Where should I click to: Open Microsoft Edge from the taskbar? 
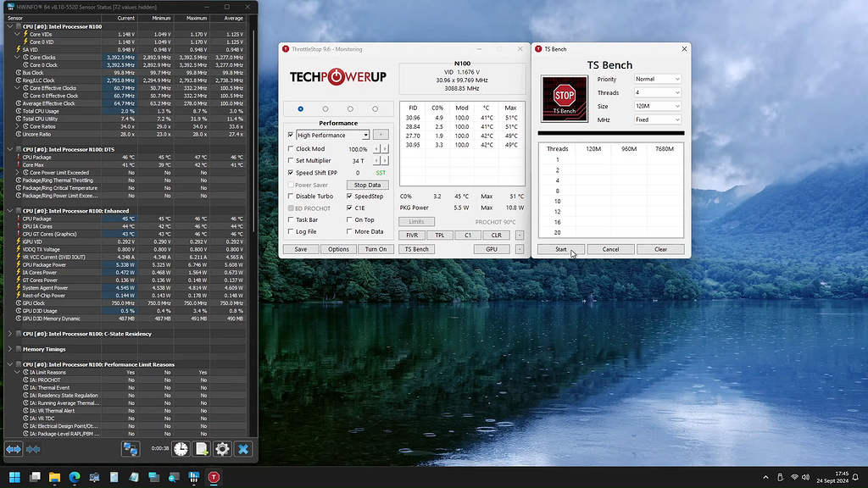(75, 477)
